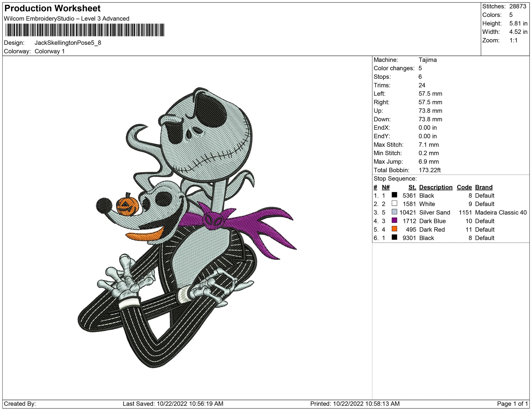Click the Brand column header
The height and width of the screenshot is (409, 532).
click(484, 187)
